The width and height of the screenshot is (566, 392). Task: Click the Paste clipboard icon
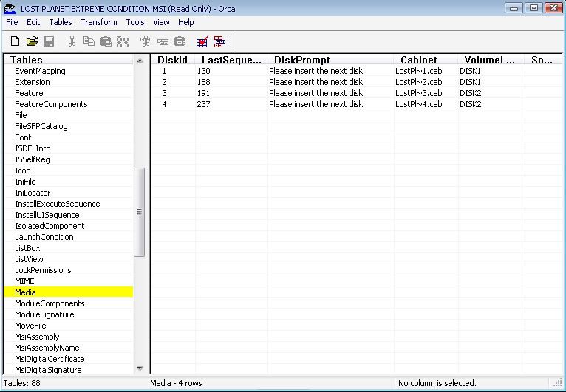point(106,41)
